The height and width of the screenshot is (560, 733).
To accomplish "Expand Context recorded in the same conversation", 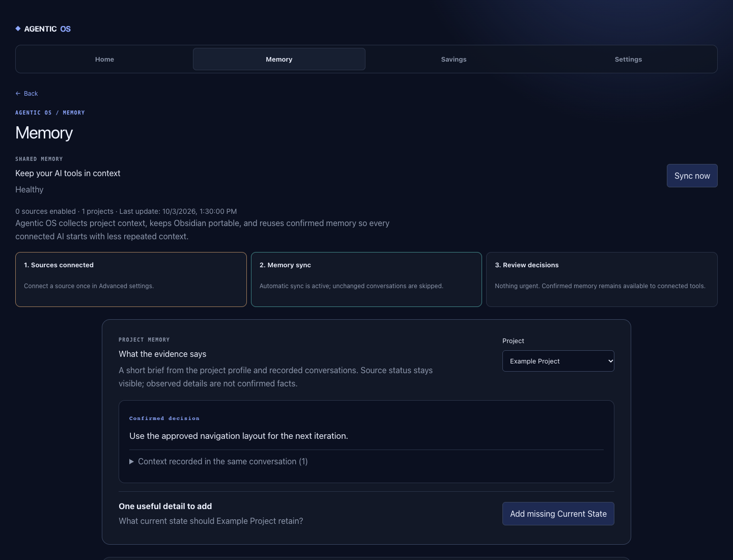I will click(x=218, y=461).
